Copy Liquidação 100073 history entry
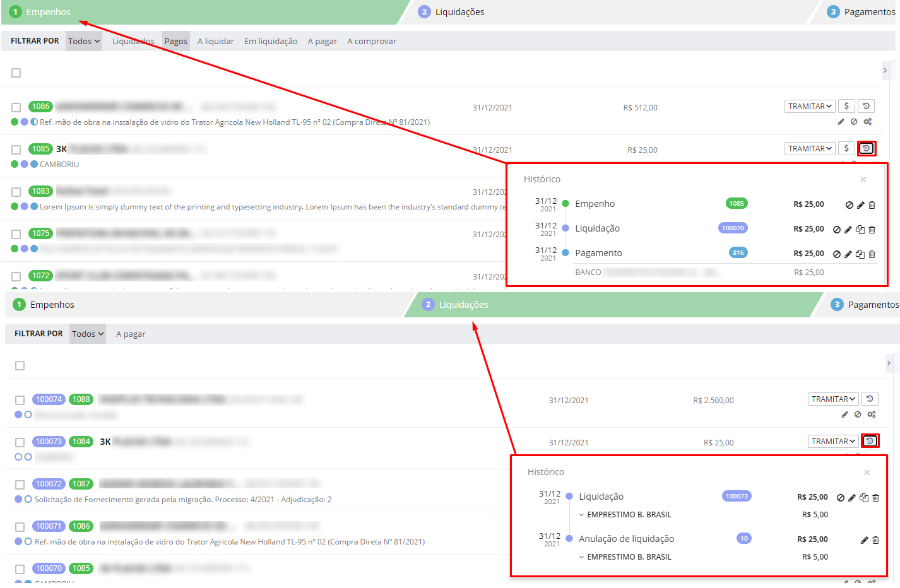The image size is (900, 588). [864, 498]
